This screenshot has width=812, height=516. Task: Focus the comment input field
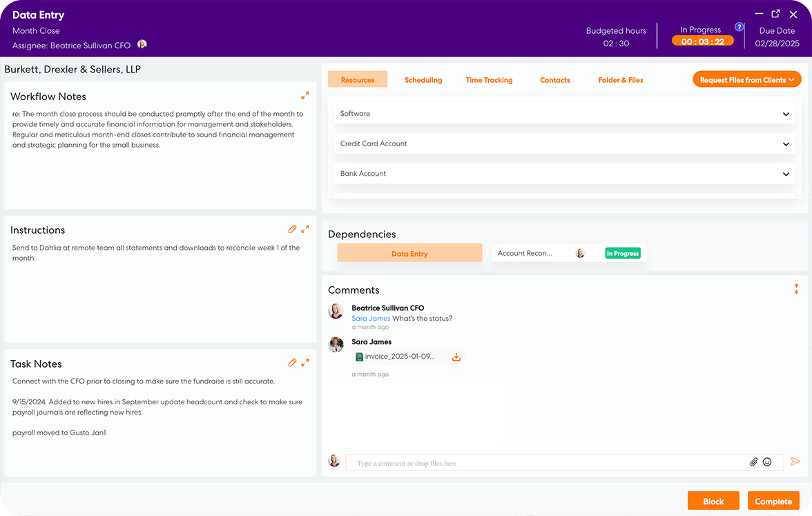[565, 462]
